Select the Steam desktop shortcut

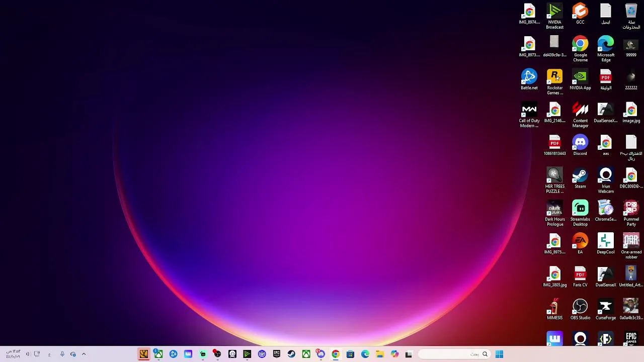click(x=580, y=178)
